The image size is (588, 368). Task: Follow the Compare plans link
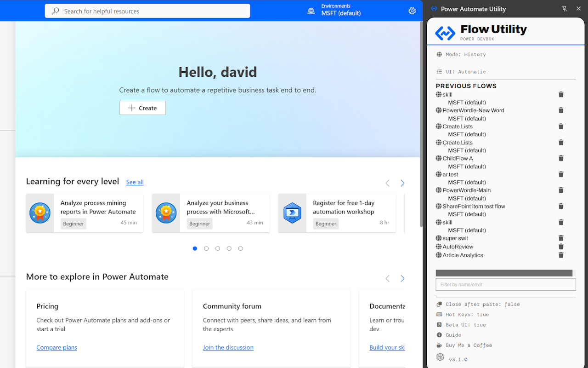coord(57,347)
